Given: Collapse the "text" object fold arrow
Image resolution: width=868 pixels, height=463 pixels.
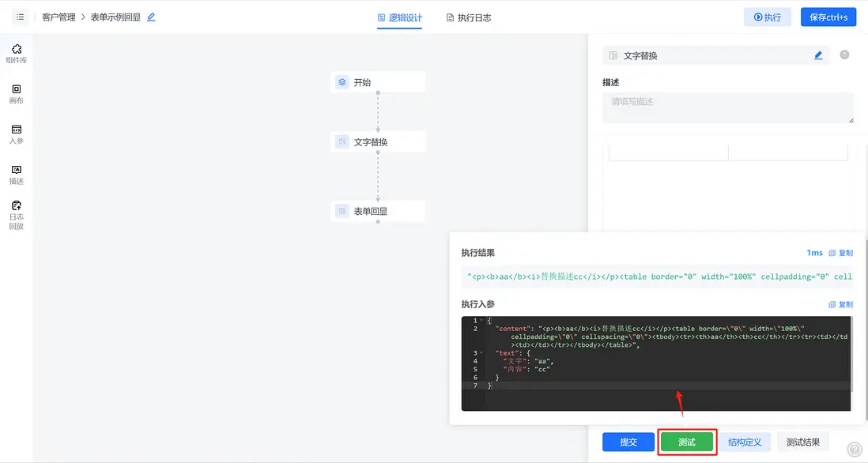Looking at the screenshot, I should pos(481,353).
